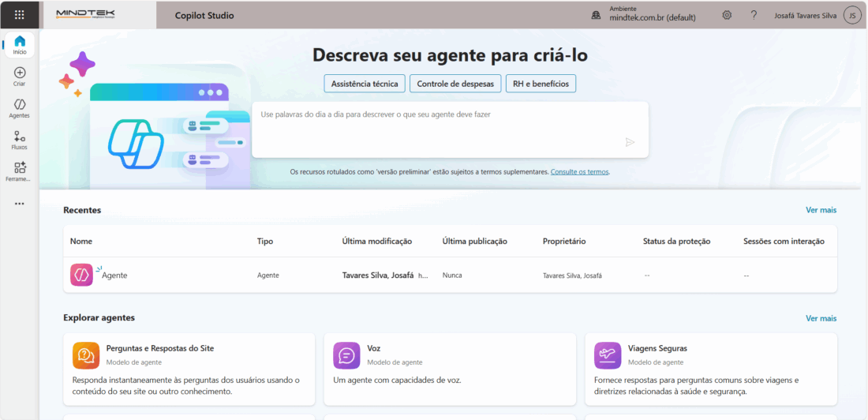Viewport: 868px width, 420px height.
Task: Open the help question mark icon
Action: coord(754,15)
